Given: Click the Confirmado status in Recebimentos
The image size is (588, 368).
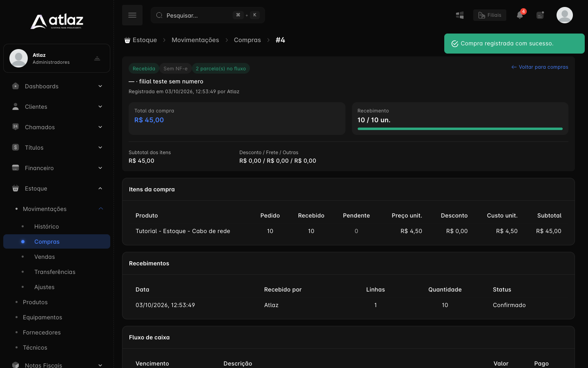Looking at the screenshot, I should click(x=509, y=305).
